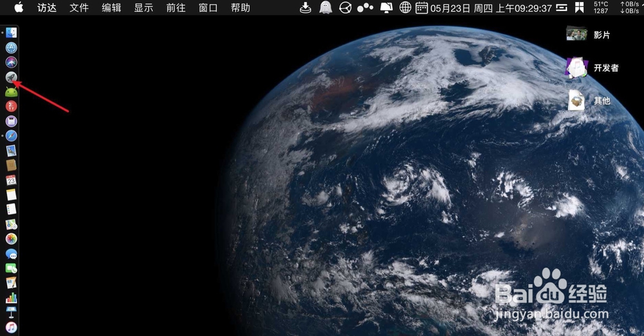This screenshot has width=644, height=336.
Task: Open the 文件 menu
Action: 79,7
